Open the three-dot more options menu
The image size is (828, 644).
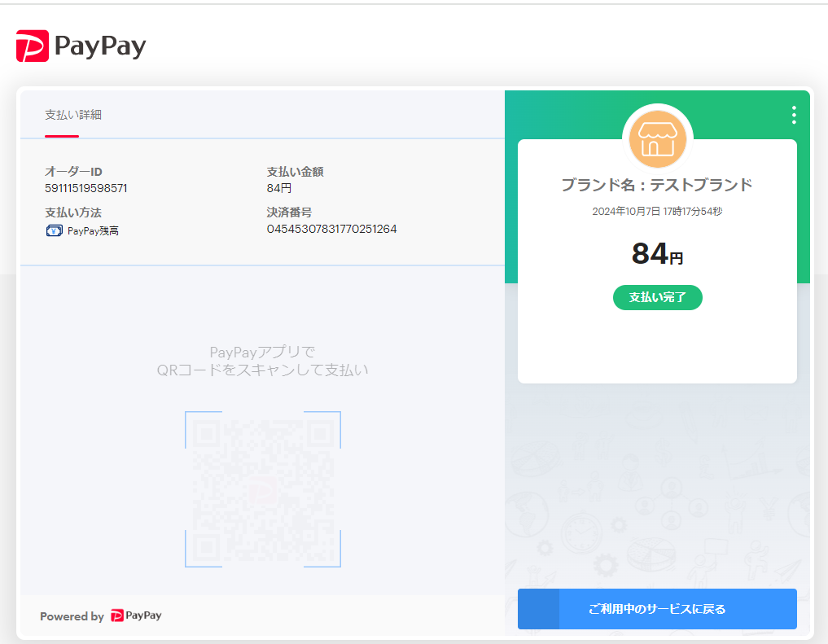click(793, 116)
